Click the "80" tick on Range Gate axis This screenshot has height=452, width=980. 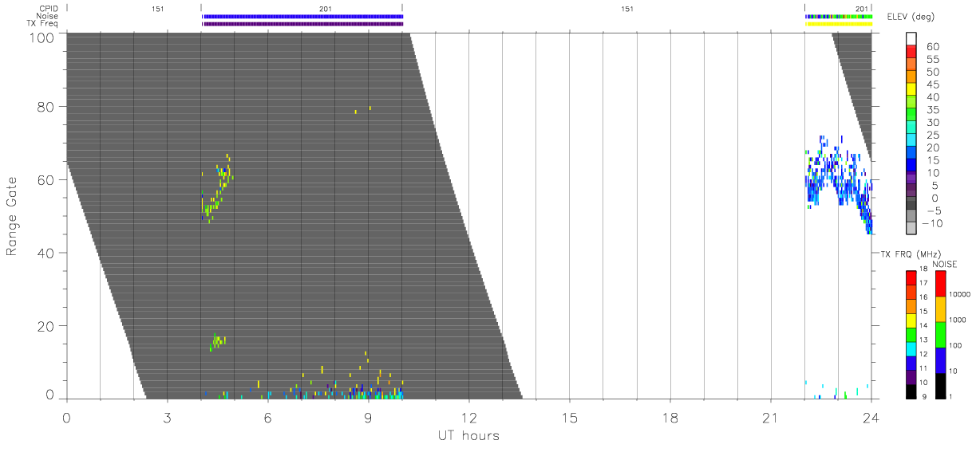coord(46,106)
